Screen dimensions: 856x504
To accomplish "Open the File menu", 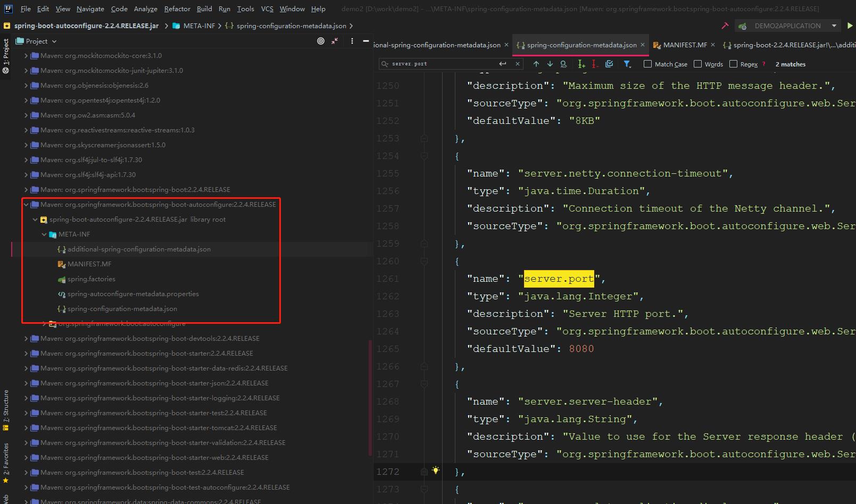I will 26,9.
